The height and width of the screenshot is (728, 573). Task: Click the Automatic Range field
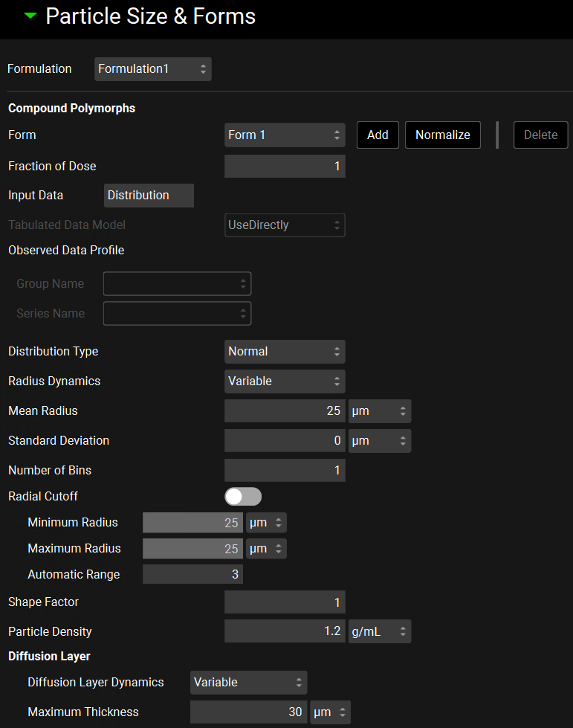point(192,575)
